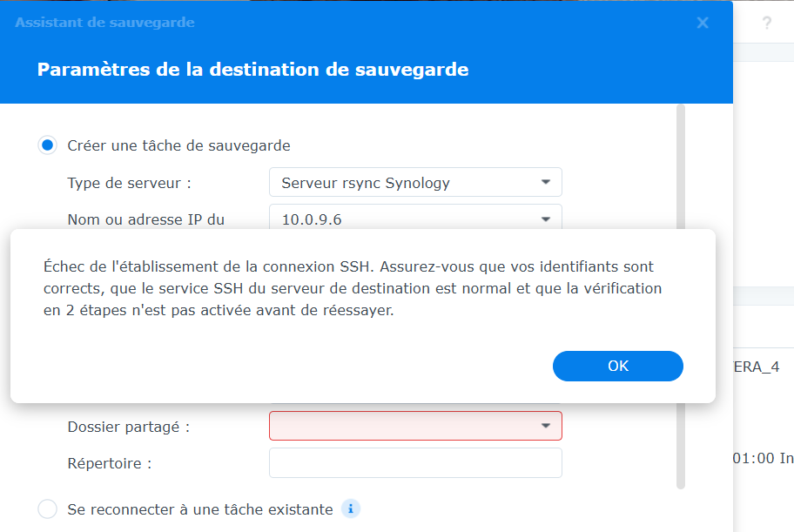Image resolution: width=794 pixels, height=532 pixels.
Task: Click the arrow beside 10.0.9.6 address
Action: click(x=546, y=219)
